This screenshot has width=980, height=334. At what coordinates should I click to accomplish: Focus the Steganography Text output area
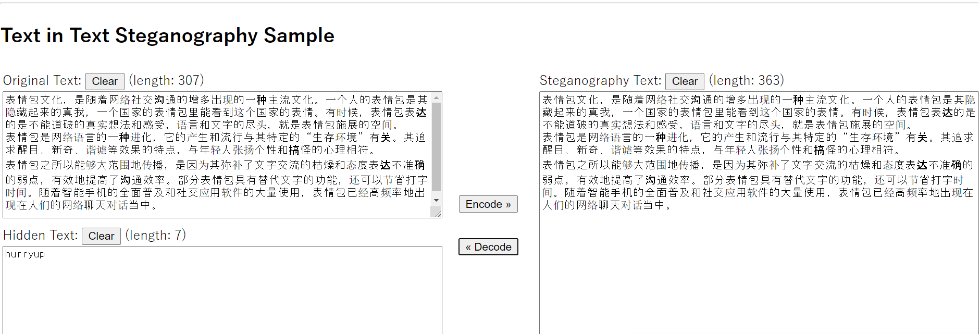[758, 261]
